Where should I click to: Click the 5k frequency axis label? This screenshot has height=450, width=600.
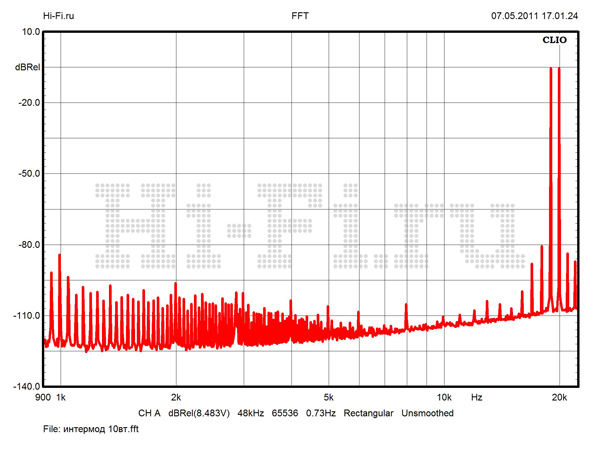[328, 398]
